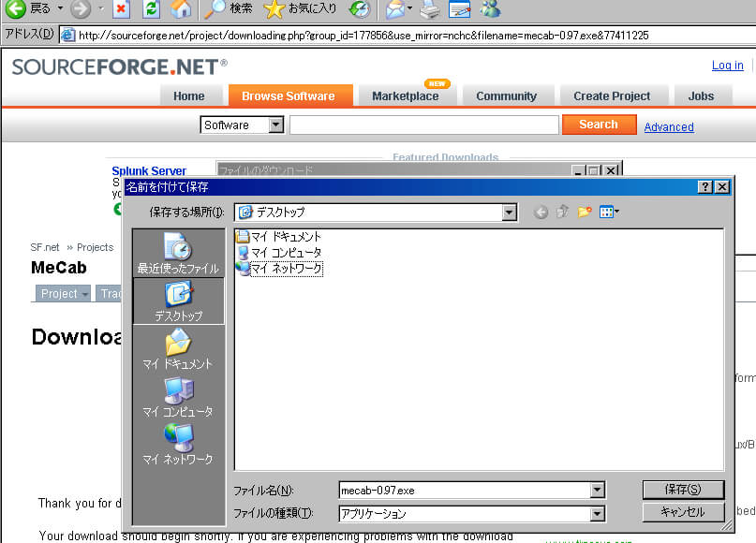
Task: Create a new folder in save dialog
Action: pos(585,213)
